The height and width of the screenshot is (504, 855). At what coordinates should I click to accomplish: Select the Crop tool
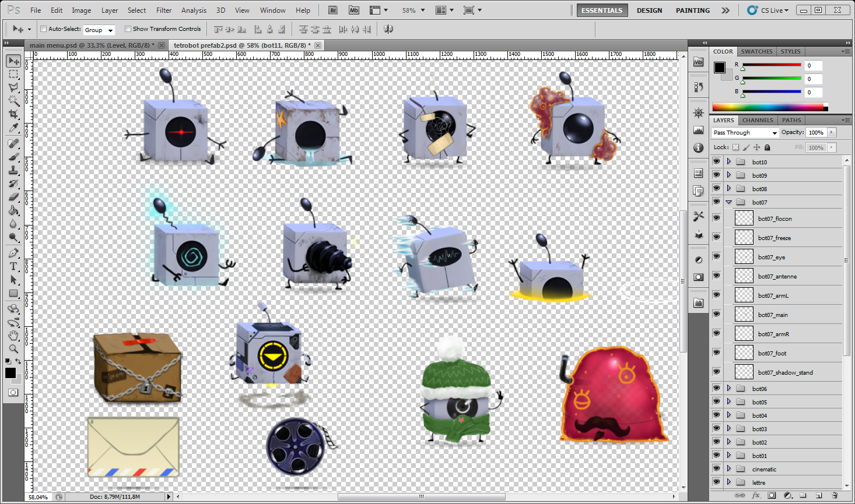click(x=13, y=114)
